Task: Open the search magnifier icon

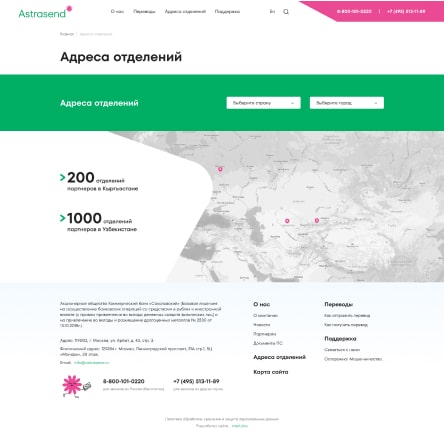Action: point(286,12)
